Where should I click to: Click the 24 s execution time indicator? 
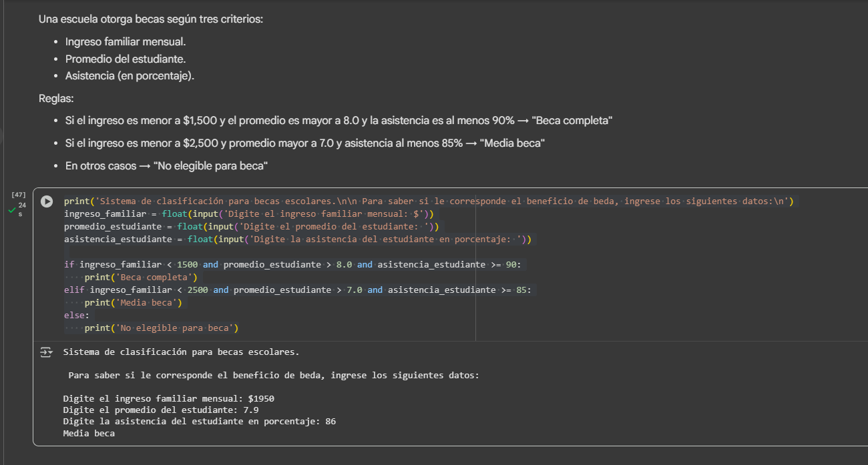click(x=22, y=209)
